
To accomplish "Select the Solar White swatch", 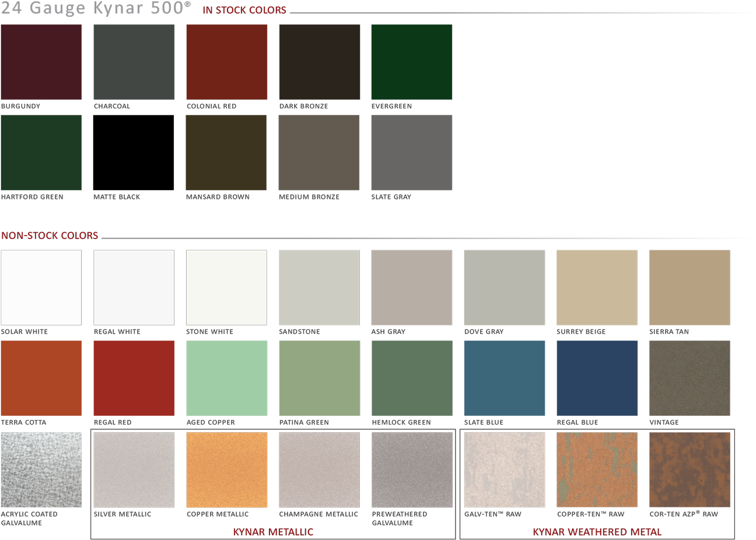I will 41,287.
